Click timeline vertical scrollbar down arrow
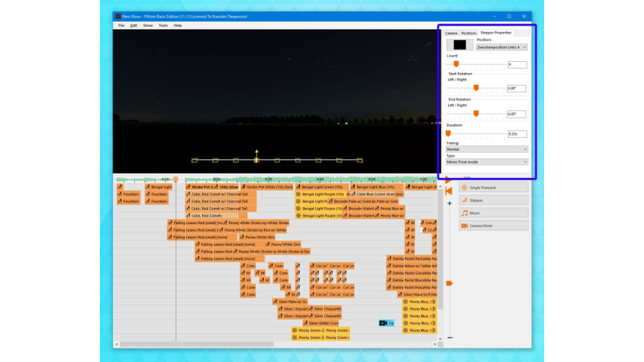 (441, 339)
